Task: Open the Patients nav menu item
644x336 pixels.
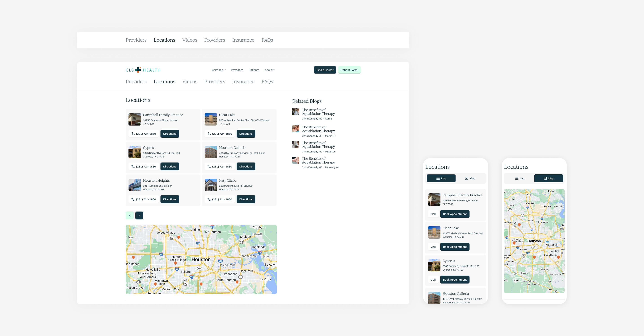Action: (254, 70)
